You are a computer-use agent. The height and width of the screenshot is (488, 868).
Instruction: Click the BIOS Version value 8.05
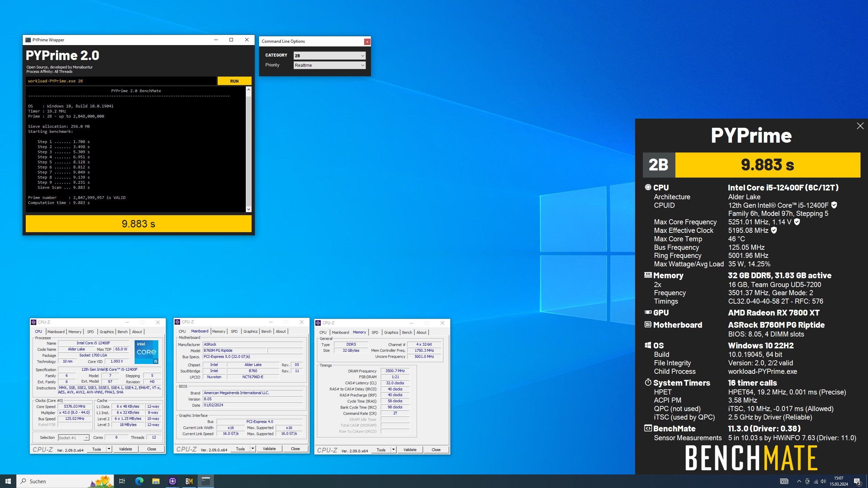253,399
